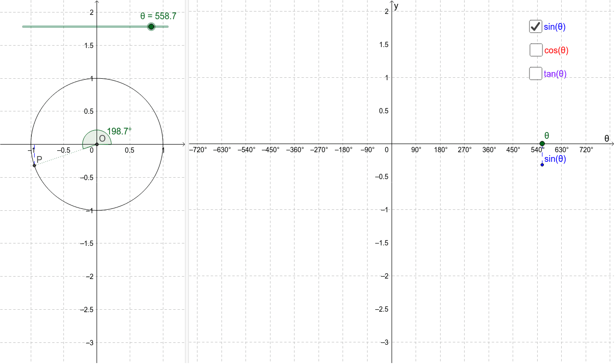Click the −540° axis tick label
The width and height of the screenshot is (615, 364).
pos(246,150)
